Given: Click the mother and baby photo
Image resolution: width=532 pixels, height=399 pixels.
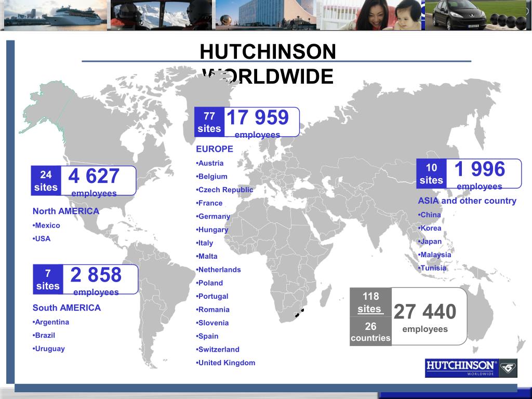Looking at the screenshot, I should click(371, 15).
